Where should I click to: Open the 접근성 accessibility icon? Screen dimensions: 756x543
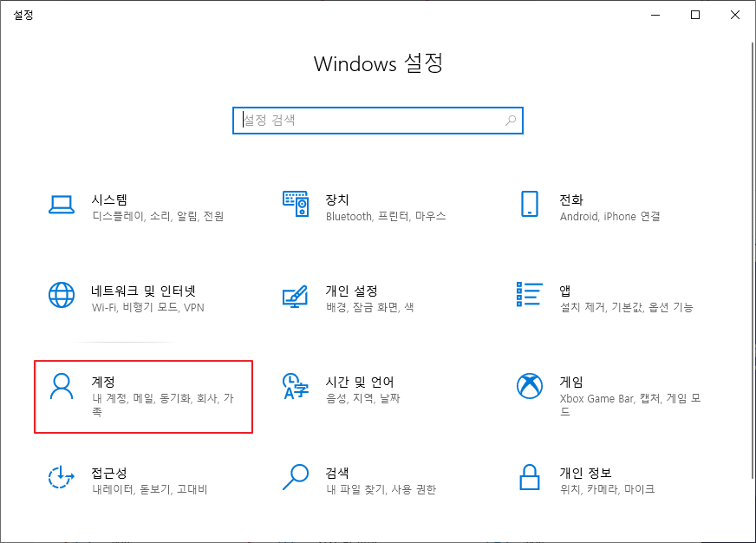point(62,477)
